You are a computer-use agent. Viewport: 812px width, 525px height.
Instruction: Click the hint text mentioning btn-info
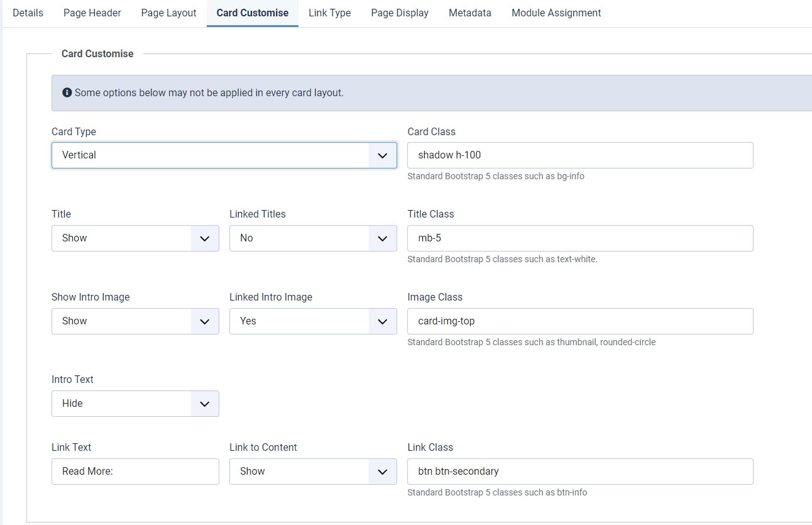497,493
